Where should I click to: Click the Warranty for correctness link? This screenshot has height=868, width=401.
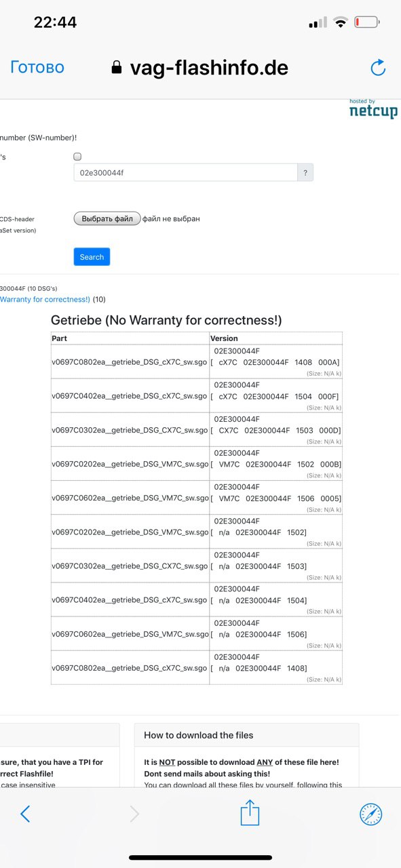[45, 299]
